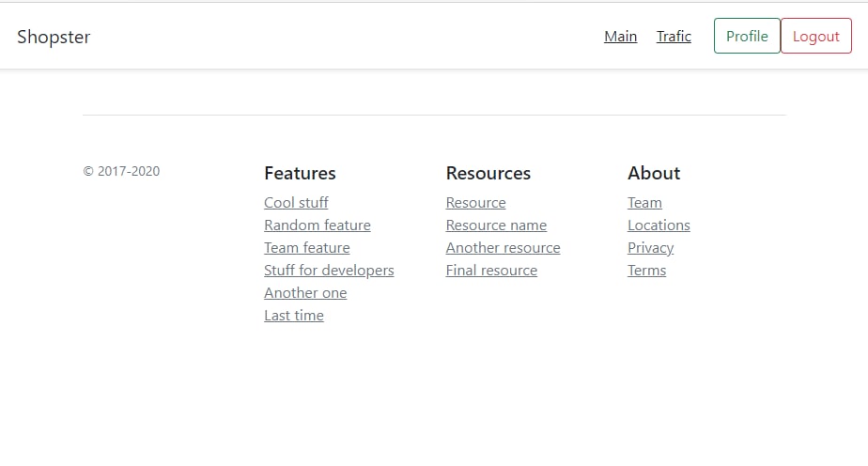The image size is (868, 466).
Task: Open the Last time link
Action: pyautogui.click(x=294, y=316)
